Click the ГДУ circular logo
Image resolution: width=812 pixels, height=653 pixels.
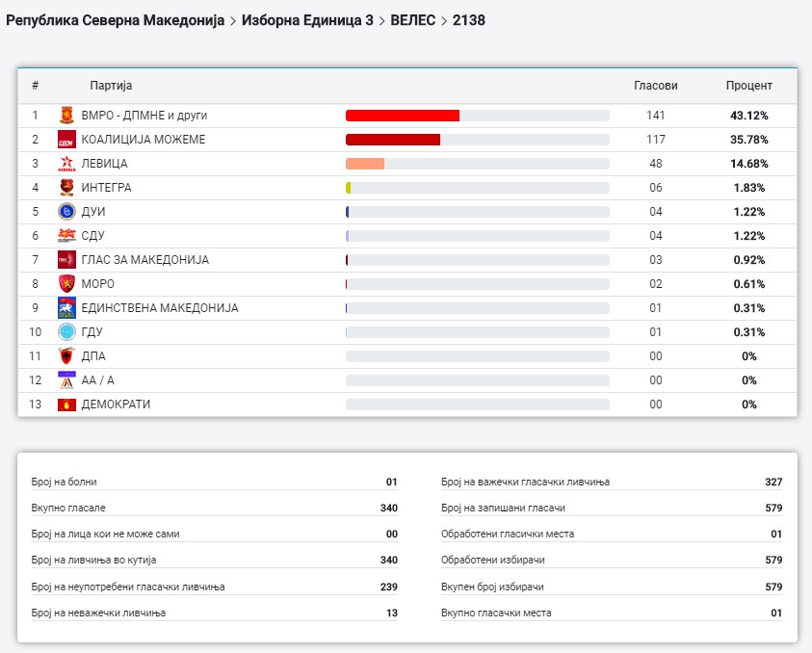coord(66,332)
